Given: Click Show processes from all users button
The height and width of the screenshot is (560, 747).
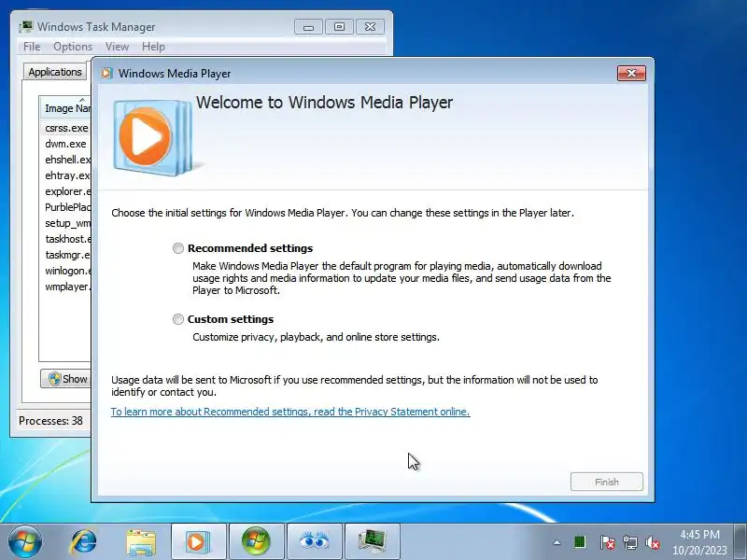Looking at the screenshot, I should 65,379.
